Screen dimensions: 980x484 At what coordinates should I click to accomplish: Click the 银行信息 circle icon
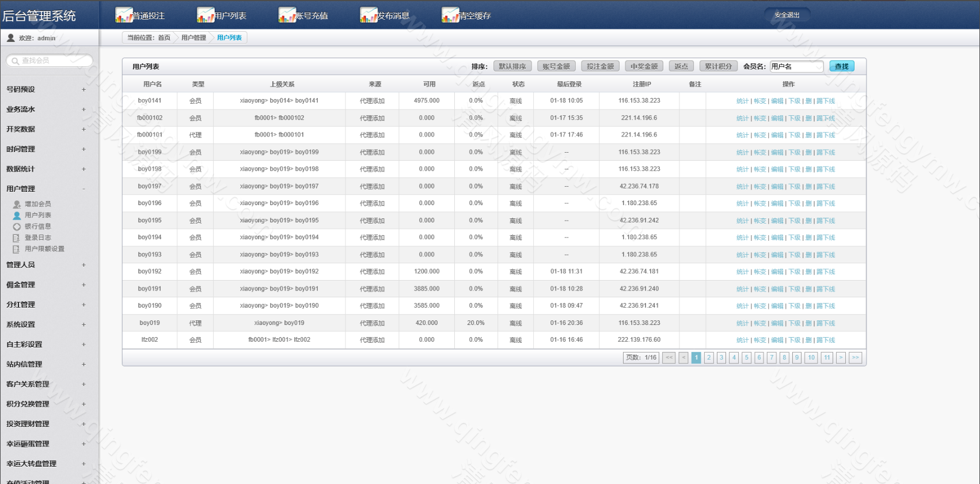(x=17, y=226)
